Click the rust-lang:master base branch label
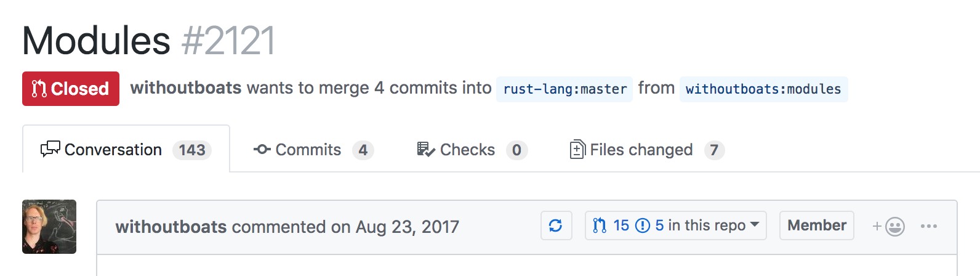The width and height of the screenshot is (980, 276). pyautogui.click(x=564, y=89)
